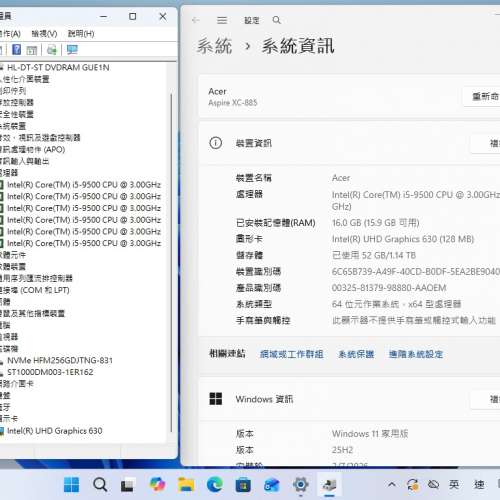Open the 說明(H) menu in Device Manager

[x=81, y=34]
